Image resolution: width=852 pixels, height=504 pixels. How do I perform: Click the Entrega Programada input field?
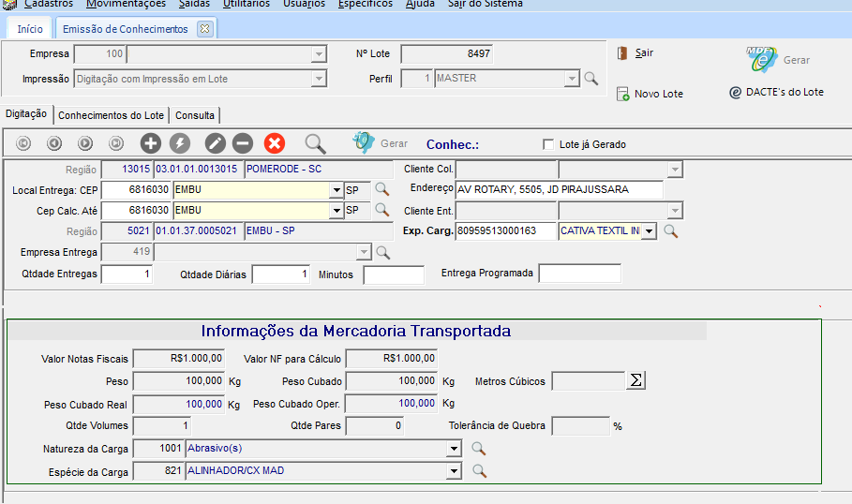pos(579,274)
